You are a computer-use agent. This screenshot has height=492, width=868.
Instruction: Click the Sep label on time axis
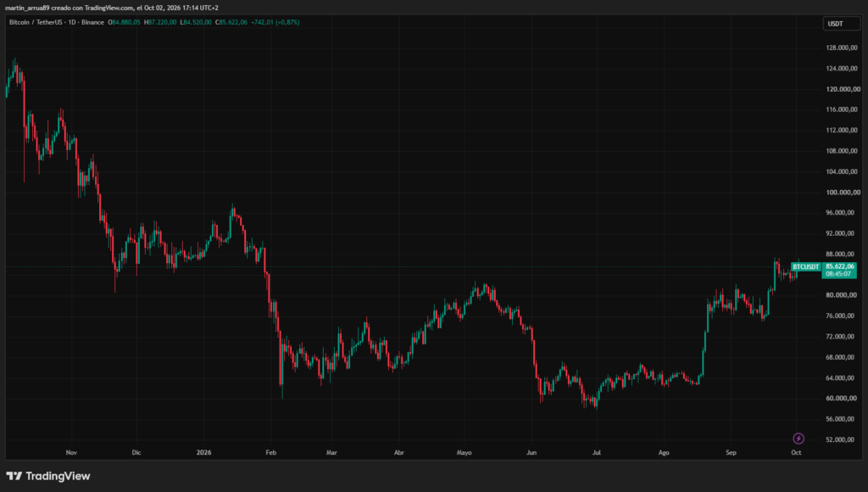pos(731,453)
